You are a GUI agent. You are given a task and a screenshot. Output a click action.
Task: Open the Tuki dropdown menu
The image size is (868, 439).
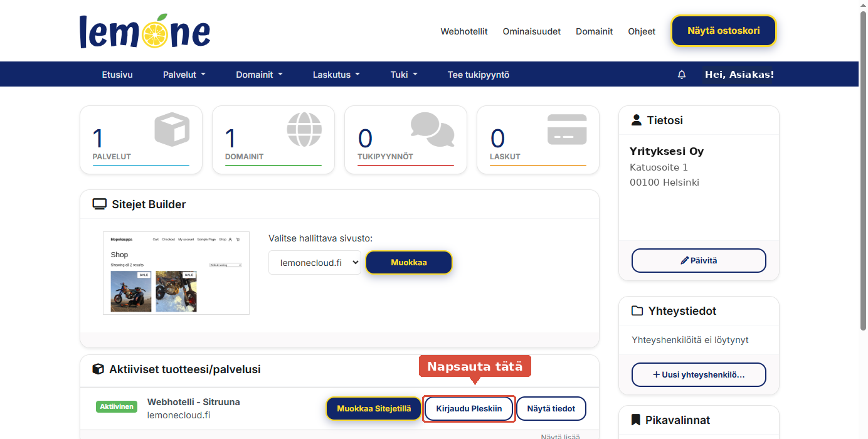click(404, 75)
